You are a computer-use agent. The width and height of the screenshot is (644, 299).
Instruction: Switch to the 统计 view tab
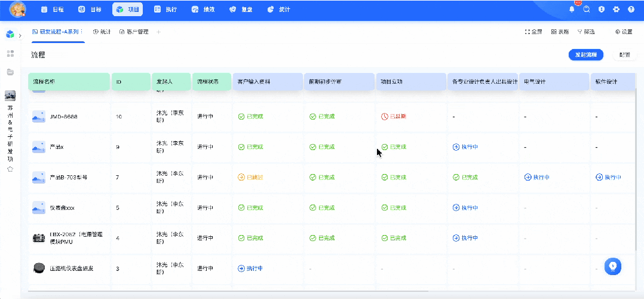point(102,32)
